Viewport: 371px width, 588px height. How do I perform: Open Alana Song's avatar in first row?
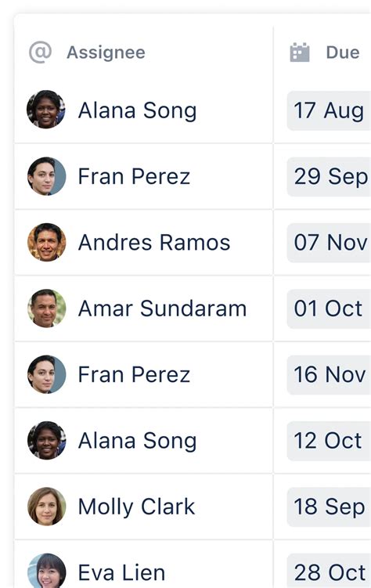point(46,110)
